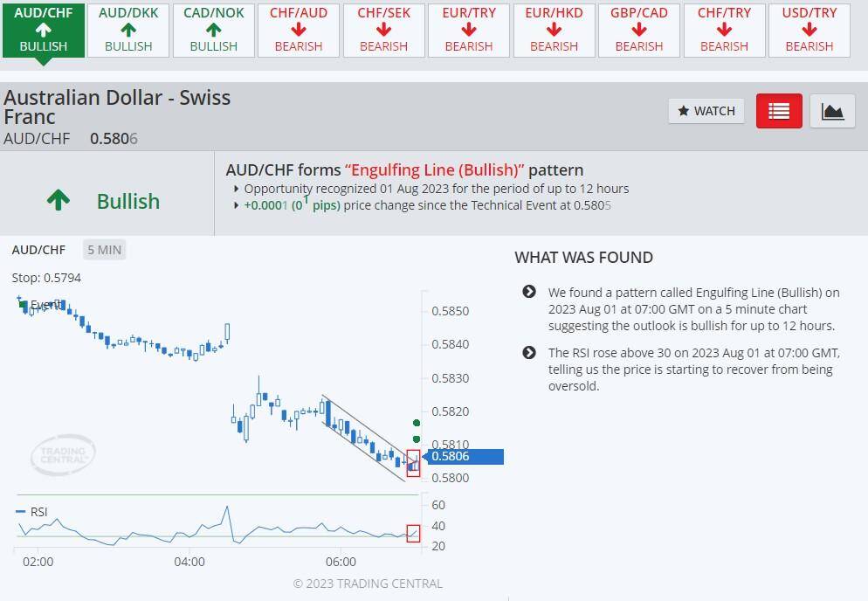
Task: Click the 0.5850 price axis label
Action: [x=450, y=311]
